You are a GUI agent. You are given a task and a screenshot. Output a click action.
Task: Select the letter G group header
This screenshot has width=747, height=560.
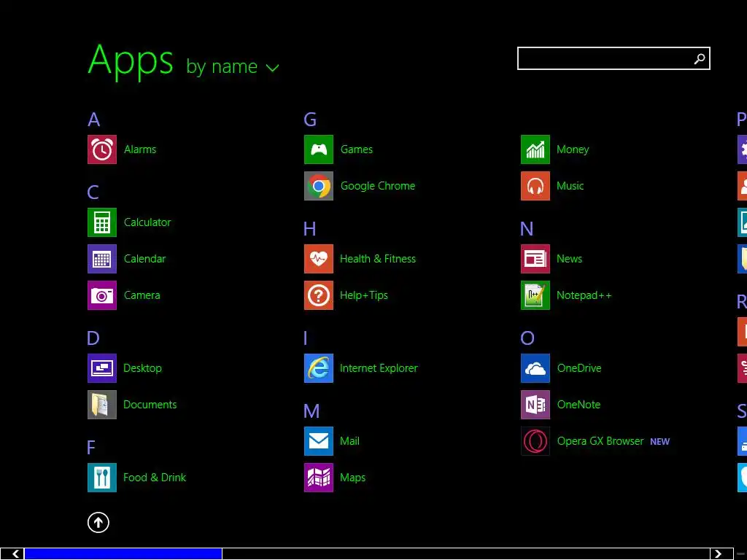(310, 120)
